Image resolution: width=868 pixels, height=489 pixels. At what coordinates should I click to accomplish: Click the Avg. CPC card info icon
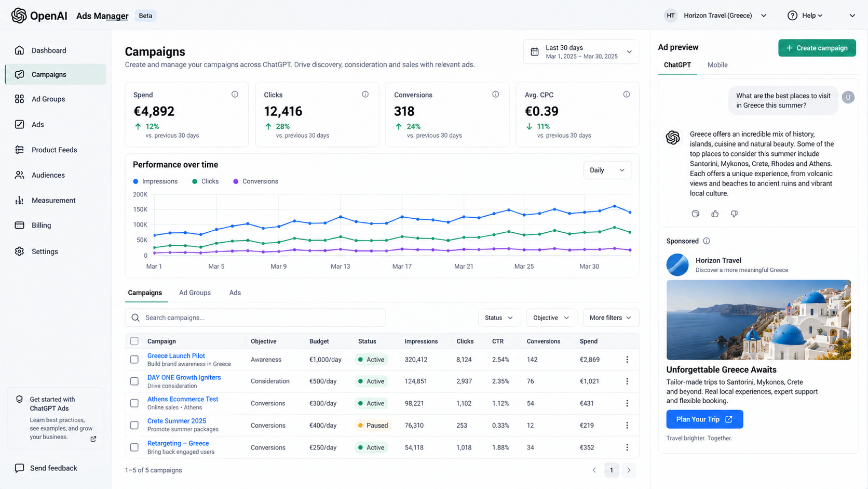click(x=626, y=94)
